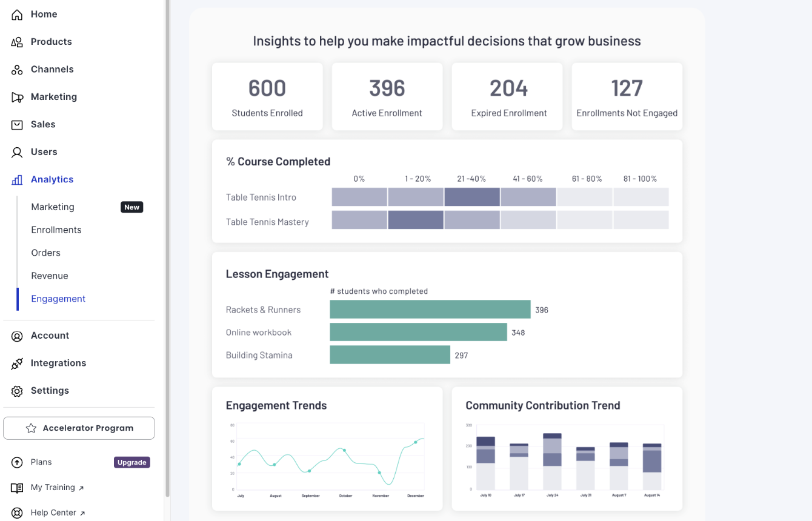This screenshot has width=812, height=521.
Task: Open Orders analytics page
Action: (46, 253)
